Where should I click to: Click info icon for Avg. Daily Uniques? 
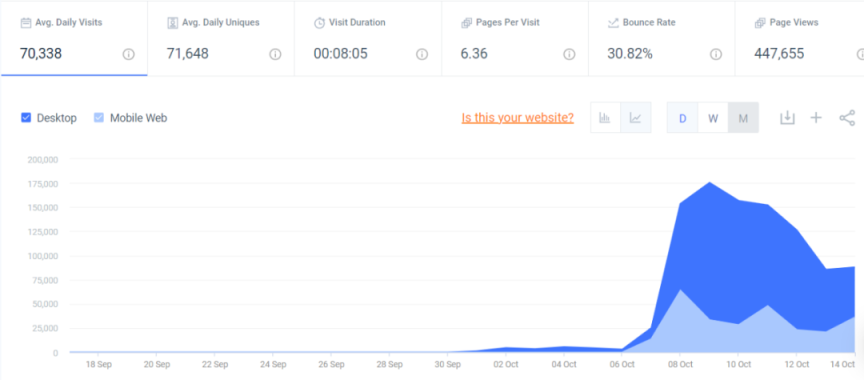[x=275, y=55]
